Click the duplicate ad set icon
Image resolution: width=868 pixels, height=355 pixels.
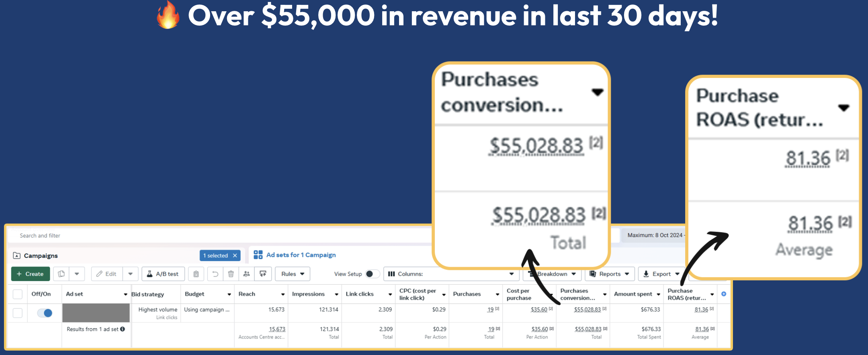pyautogui.click(x=61, y=274)
